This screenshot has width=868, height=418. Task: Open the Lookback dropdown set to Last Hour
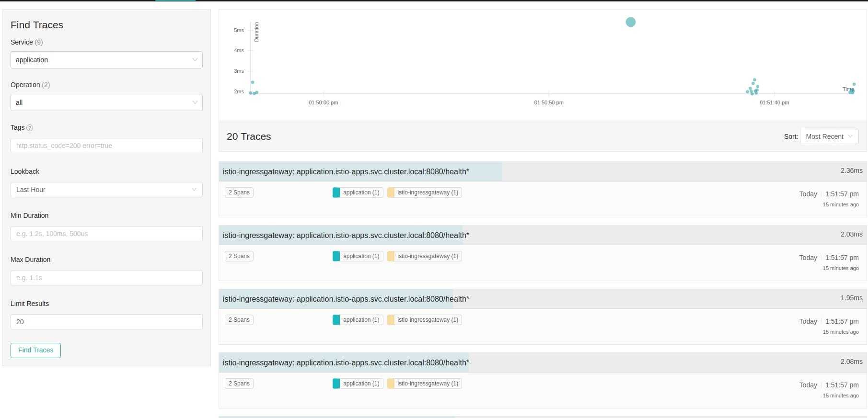point(106,190)
